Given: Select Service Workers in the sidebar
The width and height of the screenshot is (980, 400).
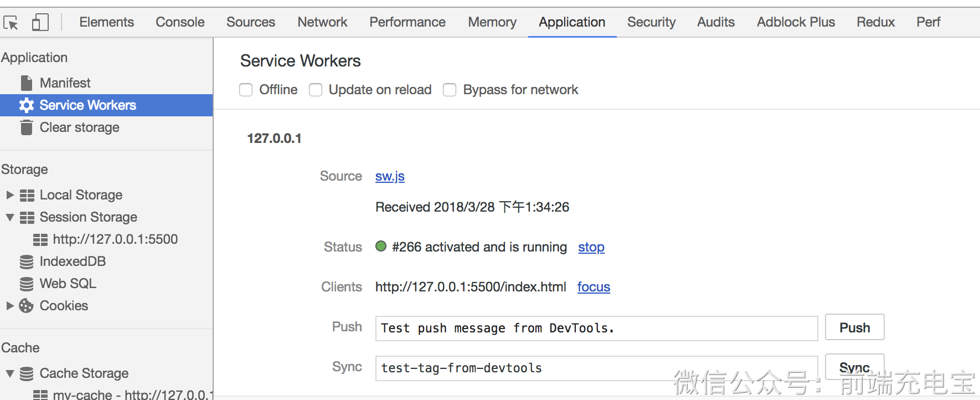Looking at the screenshot, I should pyautogui.click(x=106, y=105).
